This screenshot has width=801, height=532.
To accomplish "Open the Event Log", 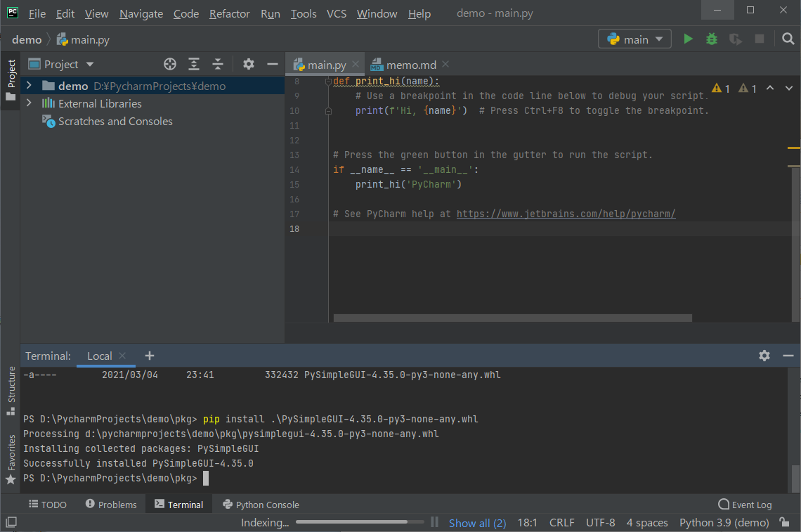I will click(x=745, y=505).
